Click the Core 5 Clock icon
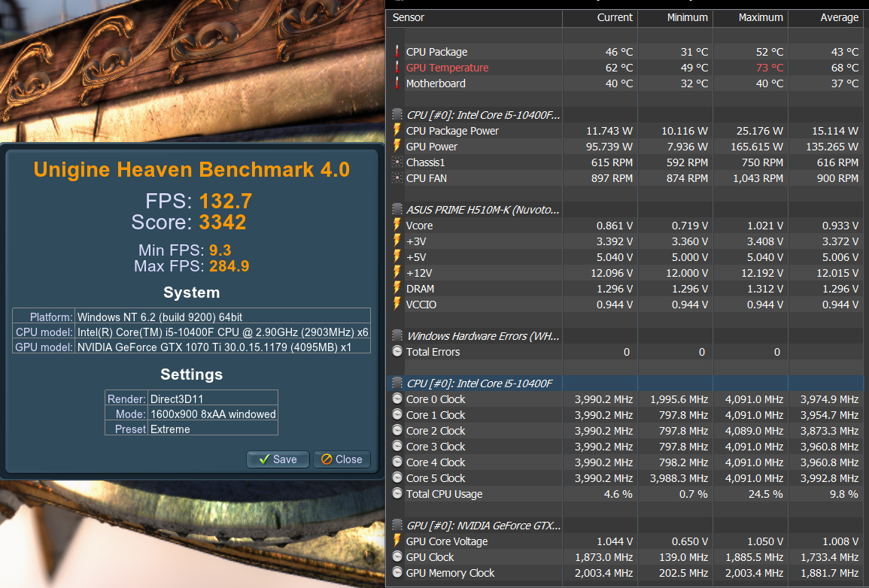Screen dimensions: 869x588 coord(397,477)
